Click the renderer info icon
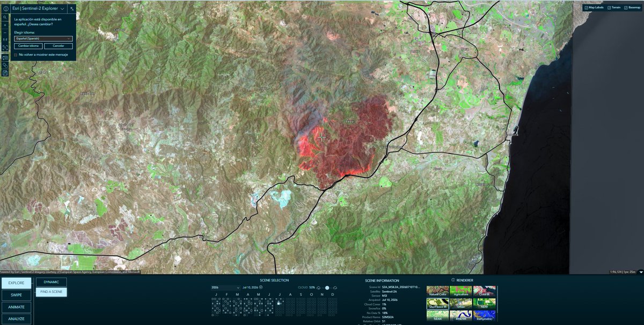The height and width of the screenshot is (325, 644). (x=452, y=280)
